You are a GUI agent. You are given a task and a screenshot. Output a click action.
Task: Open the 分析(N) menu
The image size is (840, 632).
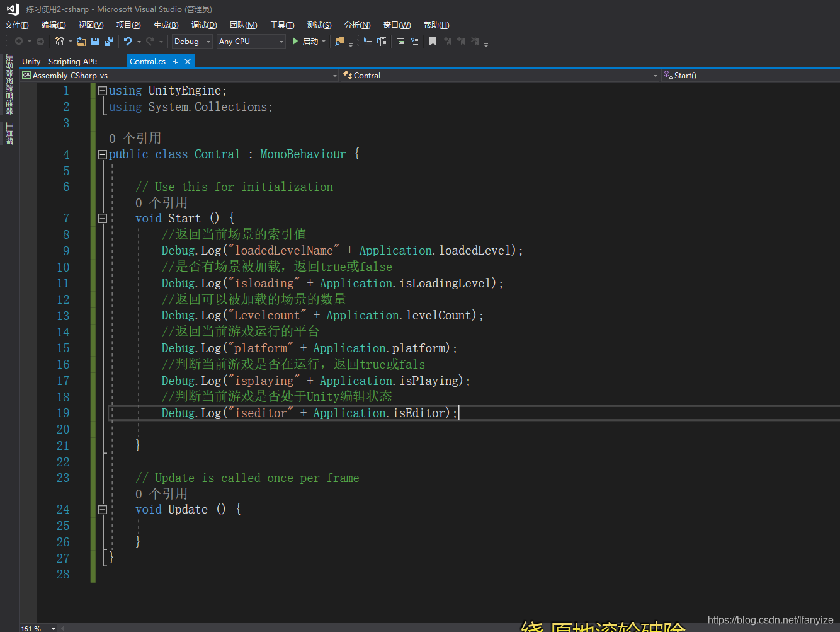click(x=358, y=25)
